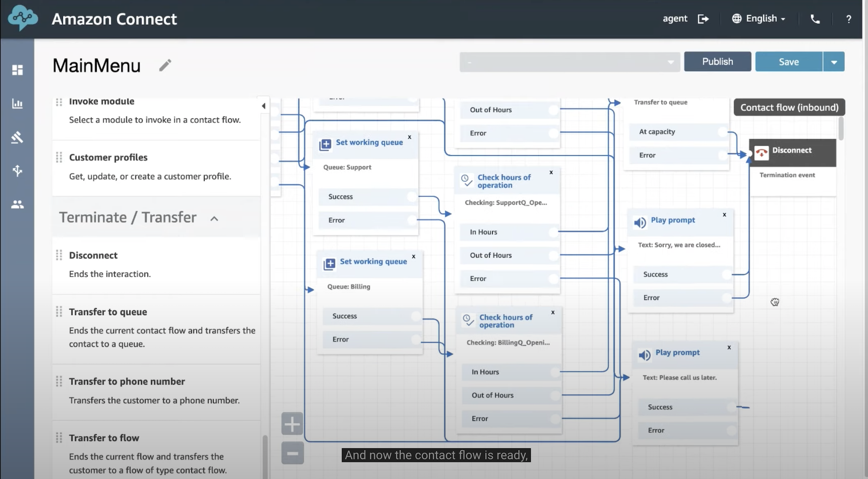Screen dimensions: 868x479
Task: Click the MainMenu flow title
Action: (96, 66)
